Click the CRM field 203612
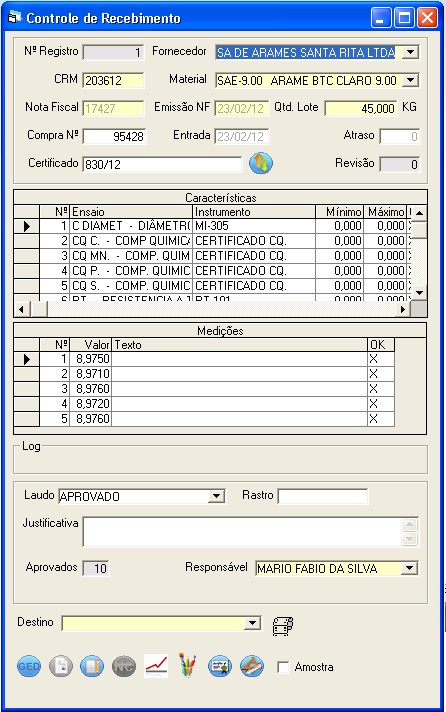The image size is (446, 712). 114,80
